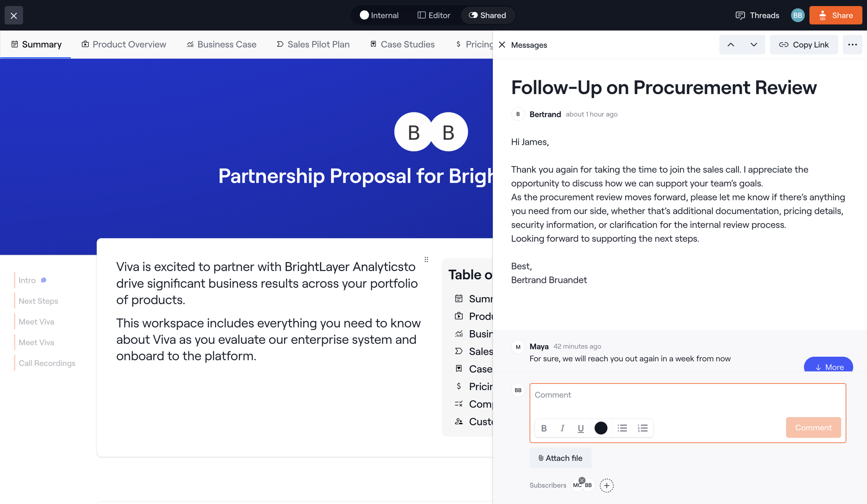Image resolution: width=867 pixels, height=504 pixels.
Task: Click the '42 minutes ago' timestamp
Action: tap(577, 346)
